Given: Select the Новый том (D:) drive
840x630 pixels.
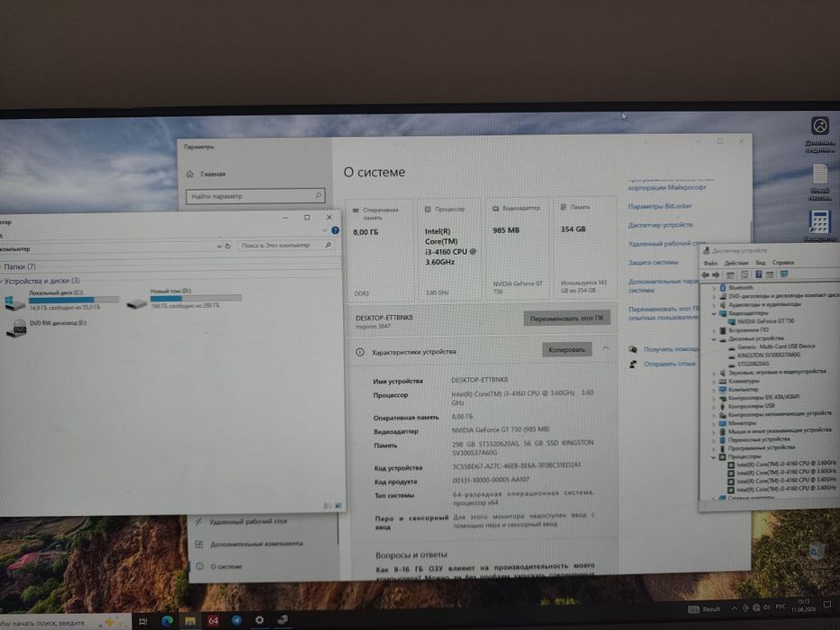Looking at the screenshot, I should click(184, 299).
